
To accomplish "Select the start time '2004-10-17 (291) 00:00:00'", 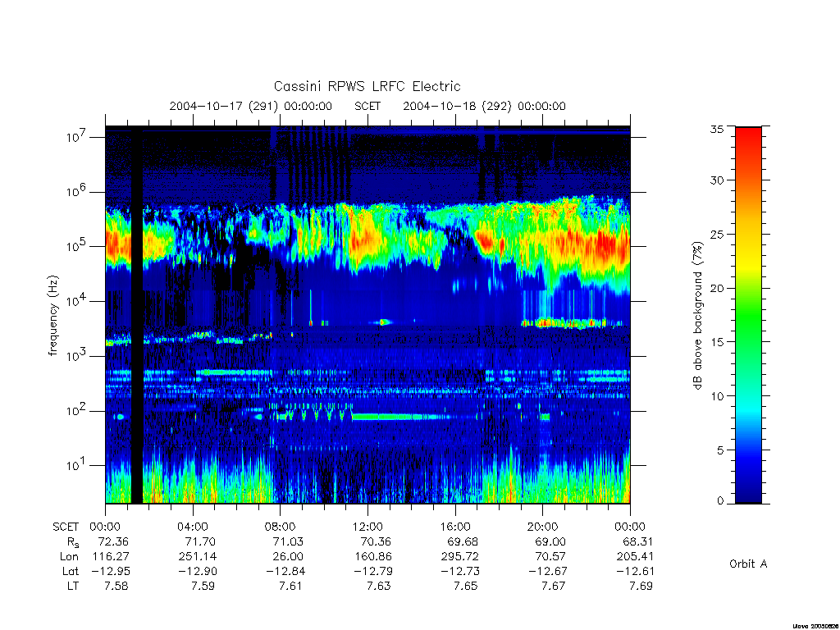I will [251, 106].
